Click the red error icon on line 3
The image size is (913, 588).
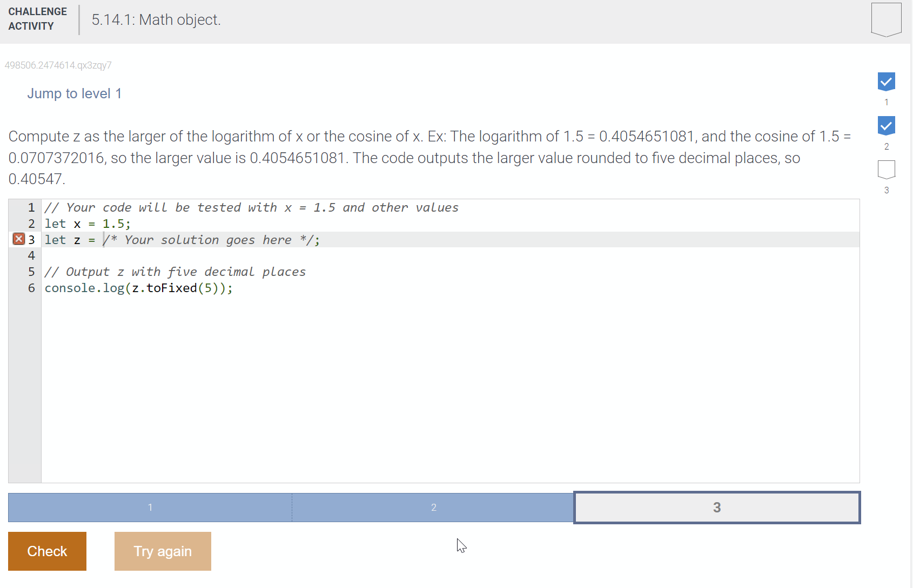point(18,239)
